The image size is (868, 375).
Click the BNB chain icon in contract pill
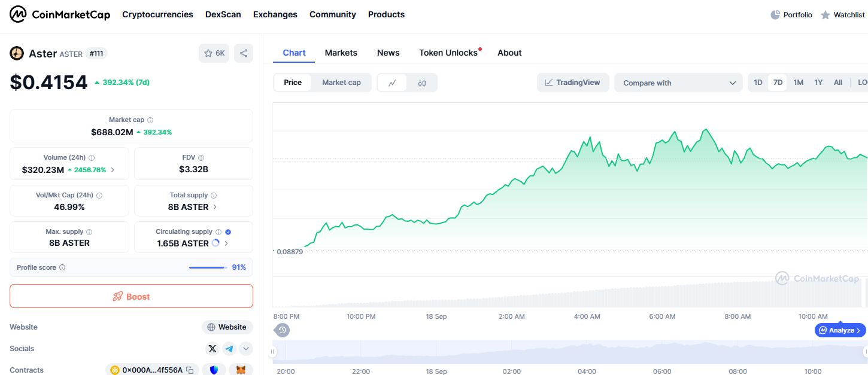(x=114, y=370)
